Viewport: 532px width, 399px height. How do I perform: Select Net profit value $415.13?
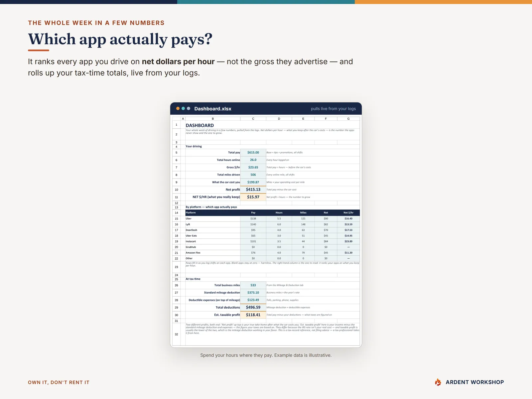click(253, 190)
